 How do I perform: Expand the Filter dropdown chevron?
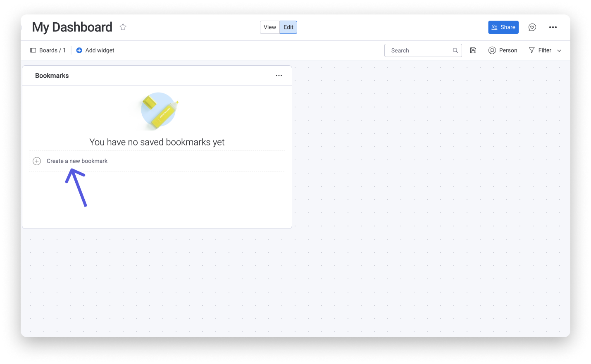[x=559, y=51]
